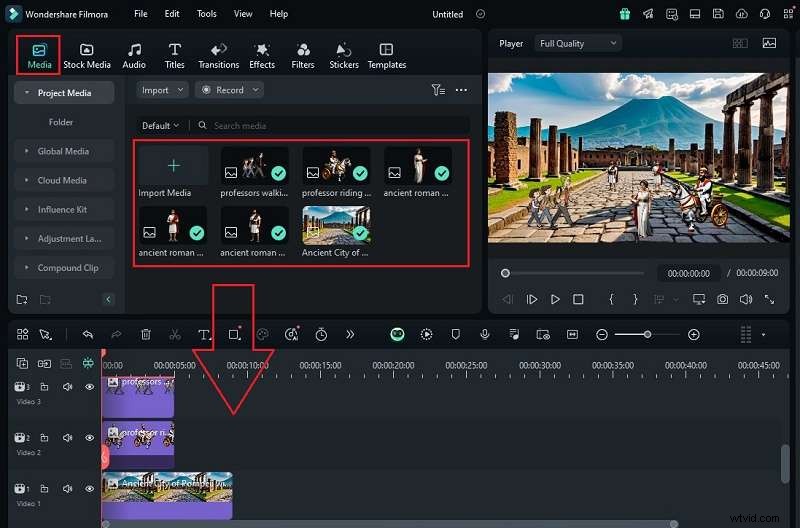This screenshot has height=528, width=800.
Task: Click the Delete trash icon in timeline
Action: (146, 334)
